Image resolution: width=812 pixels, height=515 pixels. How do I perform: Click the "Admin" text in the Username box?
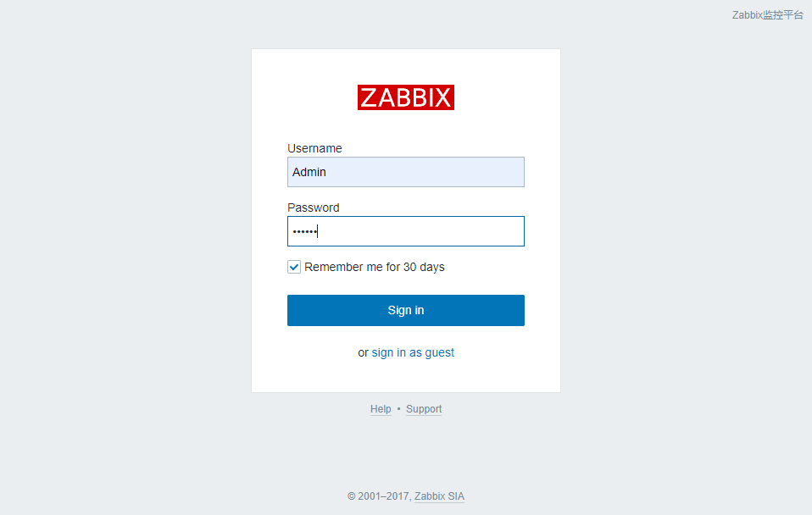[309, 172]
